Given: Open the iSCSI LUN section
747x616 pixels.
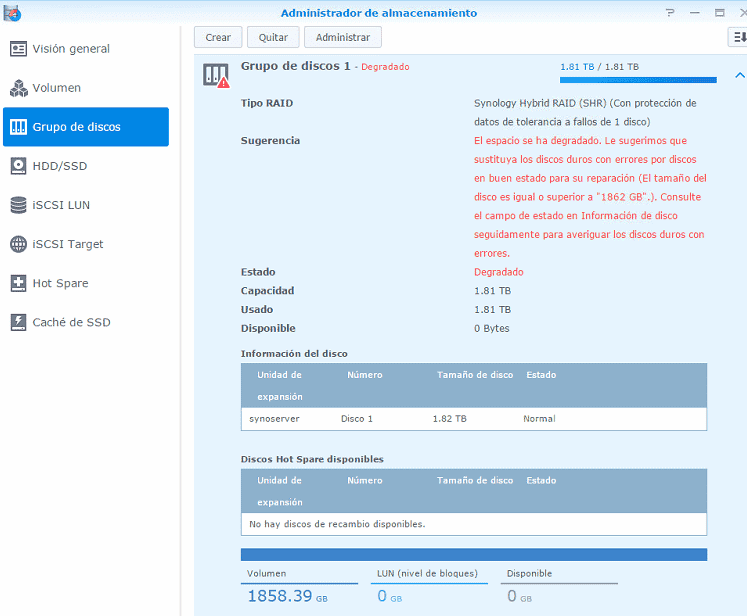Looking at the screenshot, I should coord(61,205).
